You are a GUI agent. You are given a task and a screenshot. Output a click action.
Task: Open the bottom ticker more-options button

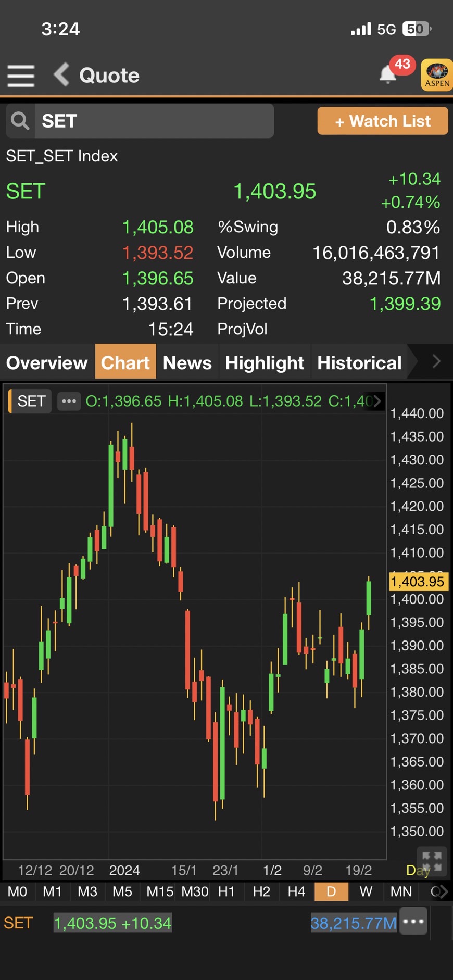(x=413, y=921)
